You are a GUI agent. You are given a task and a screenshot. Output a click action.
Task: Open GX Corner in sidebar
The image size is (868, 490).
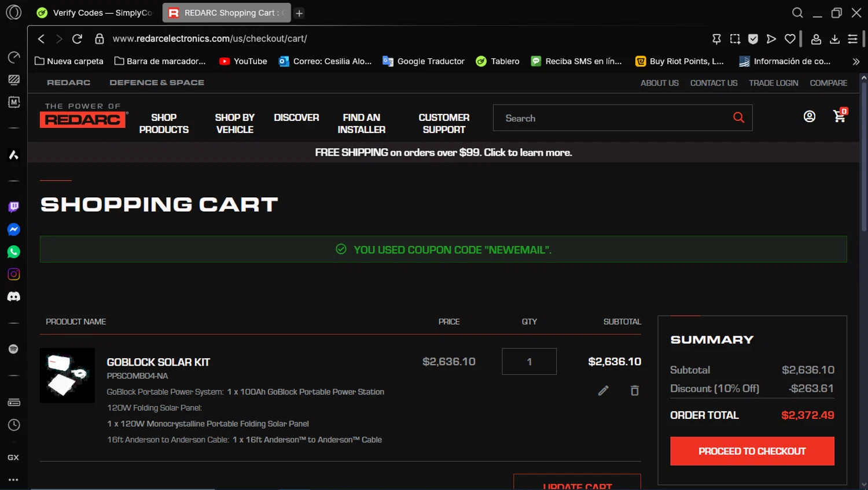click(13, 457)
